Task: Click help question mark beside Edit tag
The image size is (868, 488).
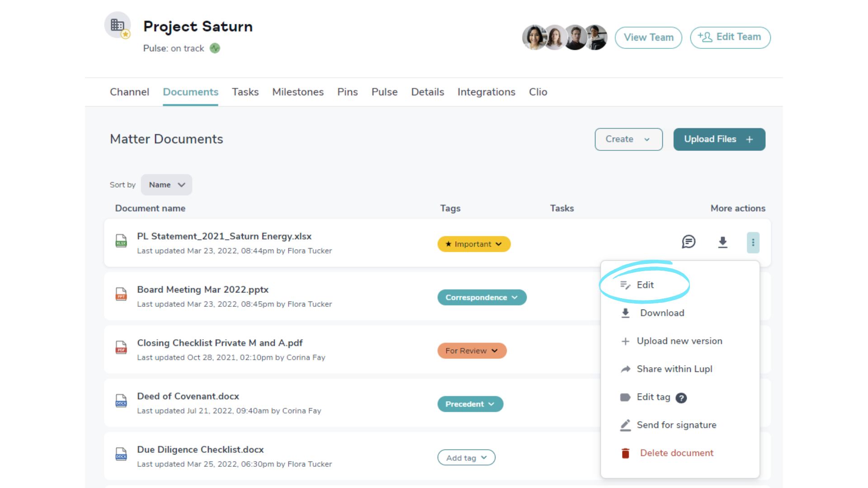Action: (x=681, y=398)
